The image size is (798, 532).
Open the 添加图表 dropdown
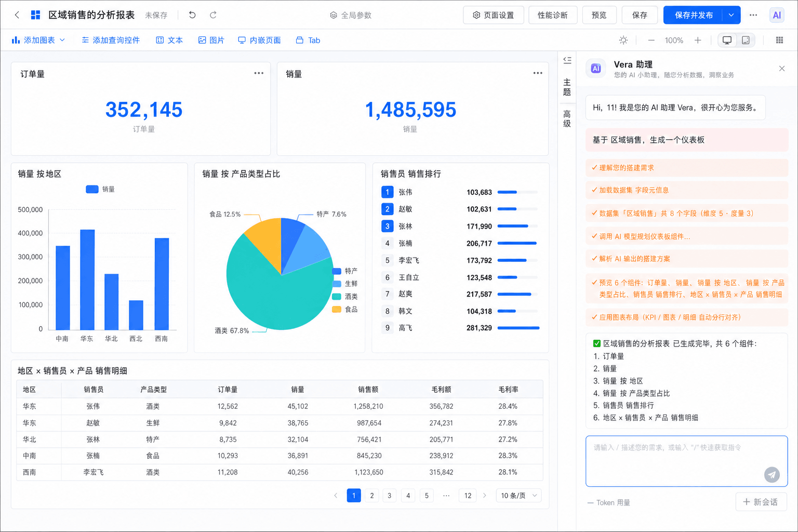click(38, 40)
